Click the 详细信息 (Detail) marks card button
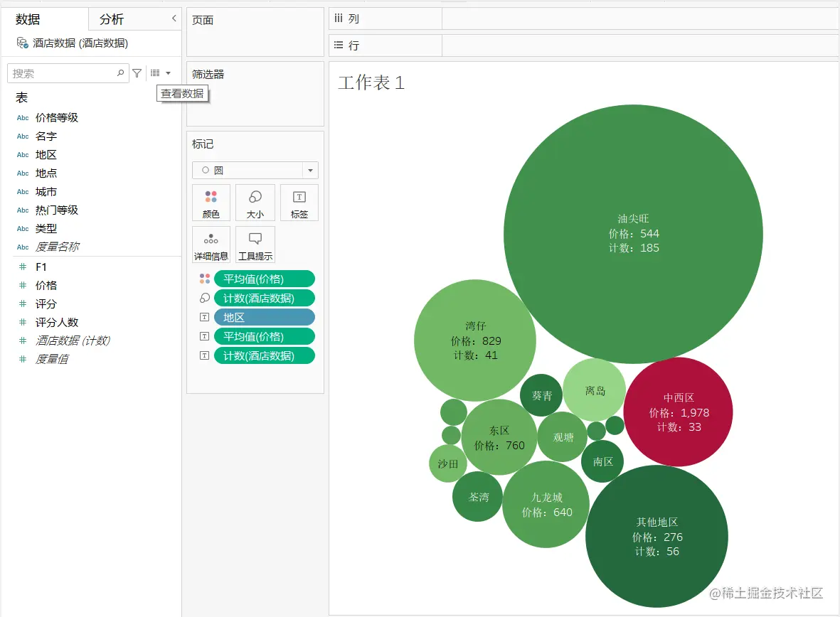840x617 pixels. pyautogui.click(x=211, y=245)
